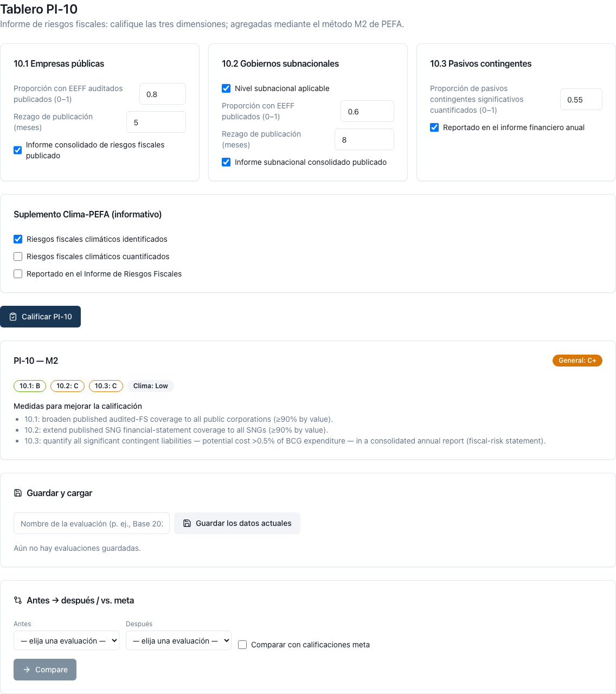Click the General: C+ badge
Image resolution: width=616 pixels, height=694 pixels.
point(578,361)
